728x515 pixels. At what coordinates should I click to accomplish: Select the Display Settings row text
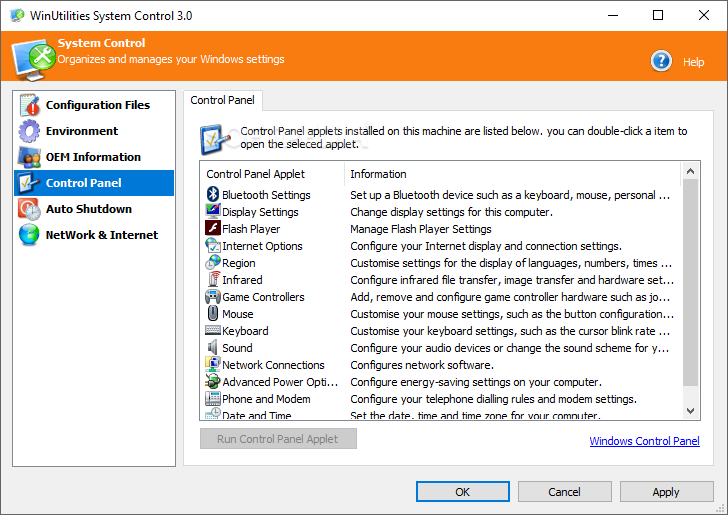pos(260,212)
